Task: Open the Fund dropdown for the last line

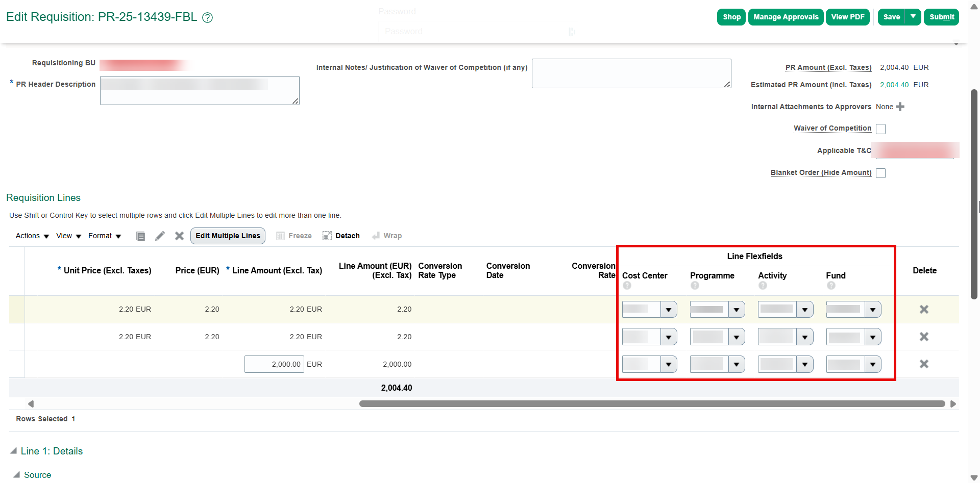Action: (x=873, y=364)
